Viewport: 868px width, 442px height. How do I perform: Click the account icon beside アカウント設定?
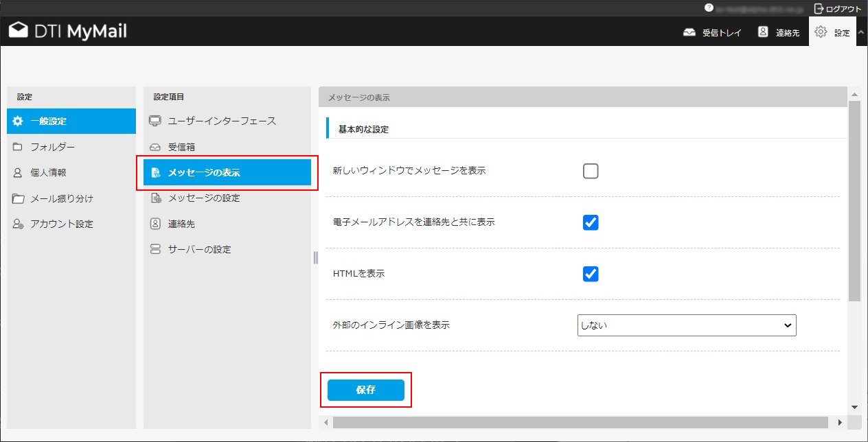[x=19, y=224]
